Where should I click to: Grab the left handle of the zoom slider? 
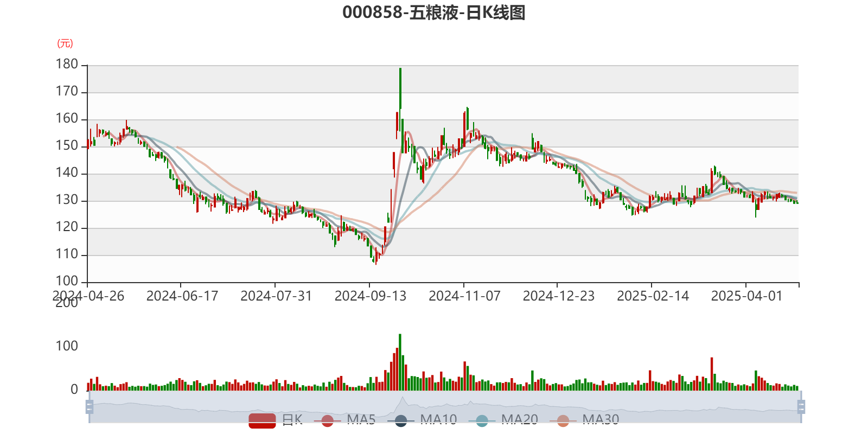(90, 406)
